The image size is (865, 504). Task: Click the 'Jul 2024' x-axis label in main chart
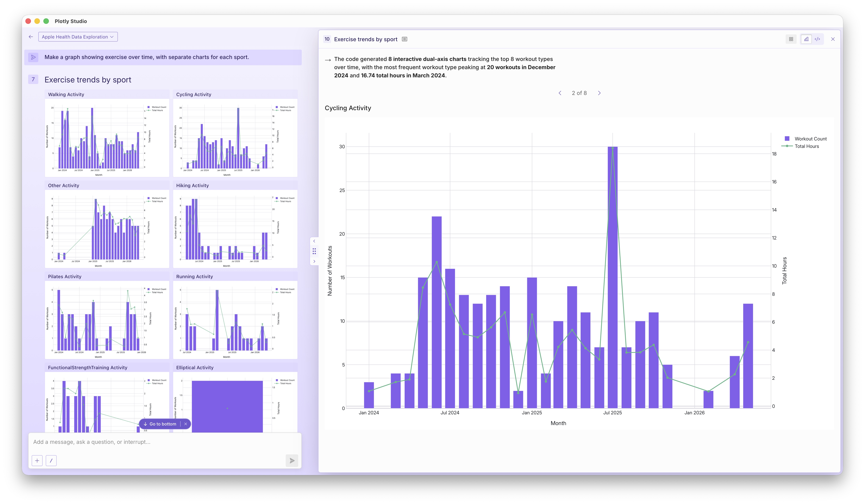coord(450,413)
